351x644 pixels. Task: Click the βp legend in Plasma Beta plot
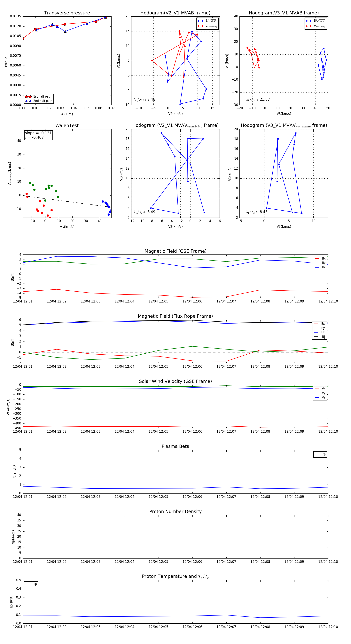pyautogui.click(x=320, y=454)
